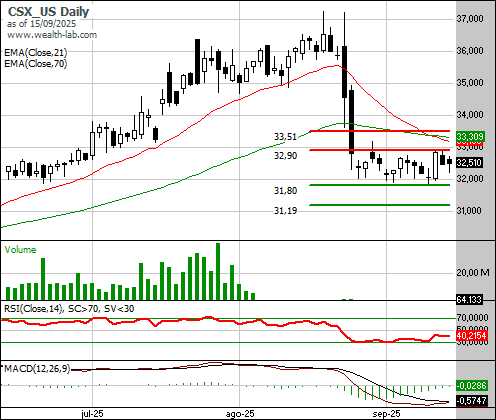Click the tallest green volume bar
This screenshot has width=496, height=420.
(218, 271)
